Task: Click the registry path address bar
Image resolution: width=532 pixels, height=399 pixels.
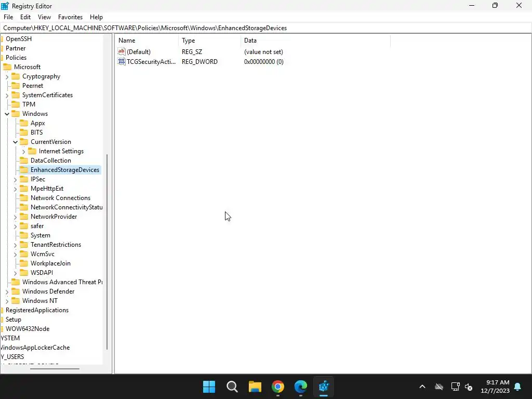Action: 266,28
